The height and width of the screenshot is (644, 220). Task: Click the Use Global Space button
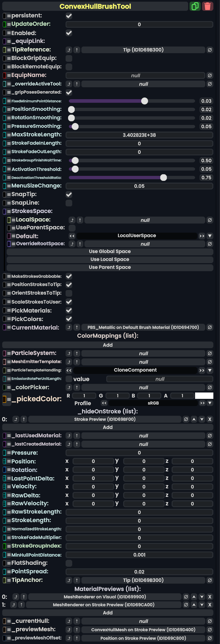(110, 252)
